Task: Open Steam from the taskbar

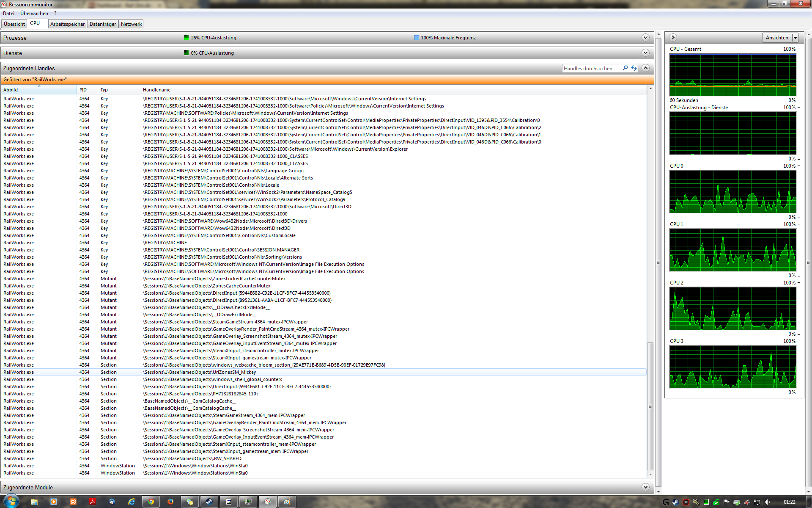Action: 209,502
